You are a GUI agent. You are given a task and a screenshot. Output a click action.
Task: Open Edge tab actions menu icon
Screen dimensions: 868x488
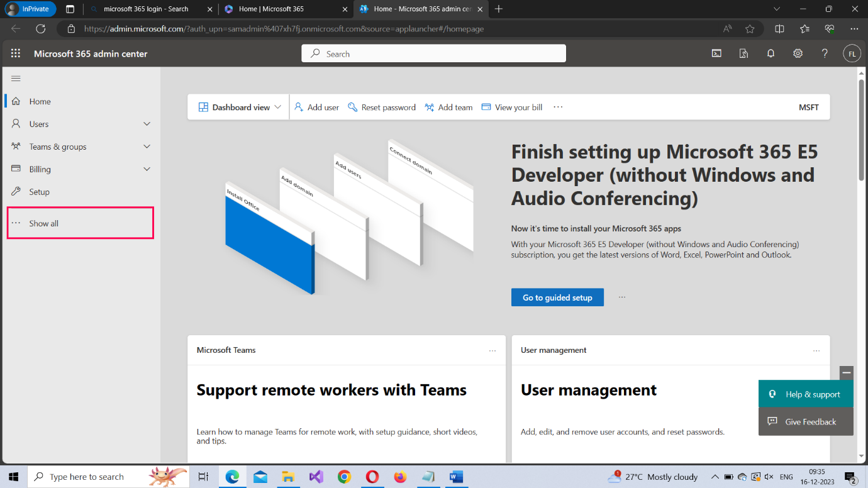(70, 9)
